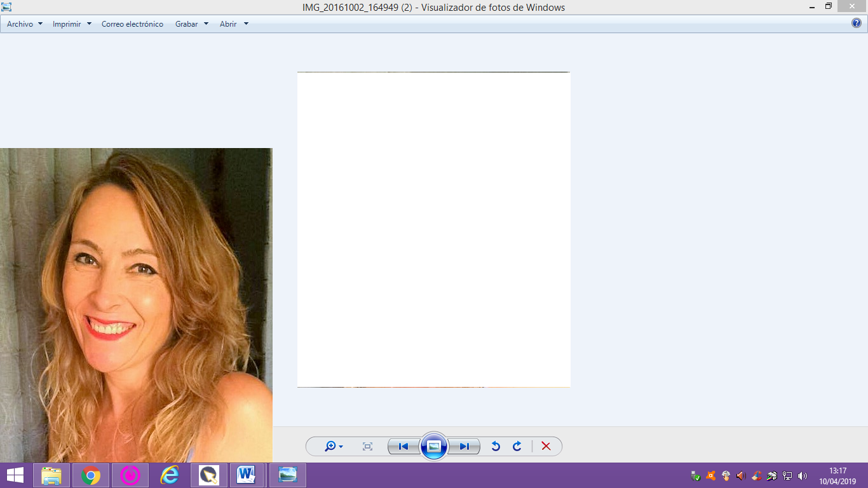This screenshot has height=488, width=868.
Task: Rotate the photo counterclockwise
Action: pos(496,447)
